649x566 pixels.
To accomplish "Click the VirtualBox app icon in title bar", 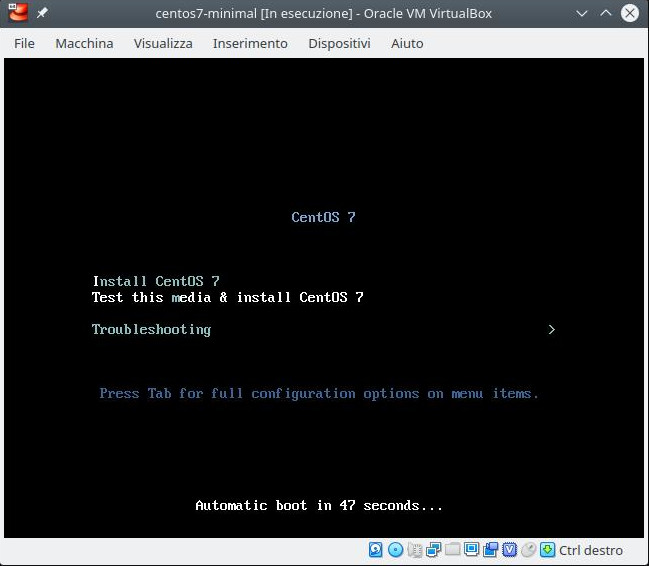I will coord(15,13).
